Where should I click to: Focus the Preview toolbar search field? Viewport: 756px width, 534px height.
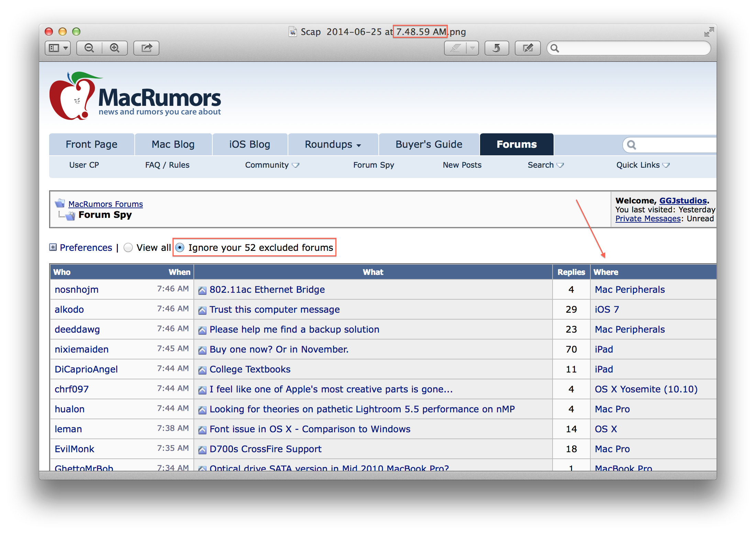pos(629,48)
